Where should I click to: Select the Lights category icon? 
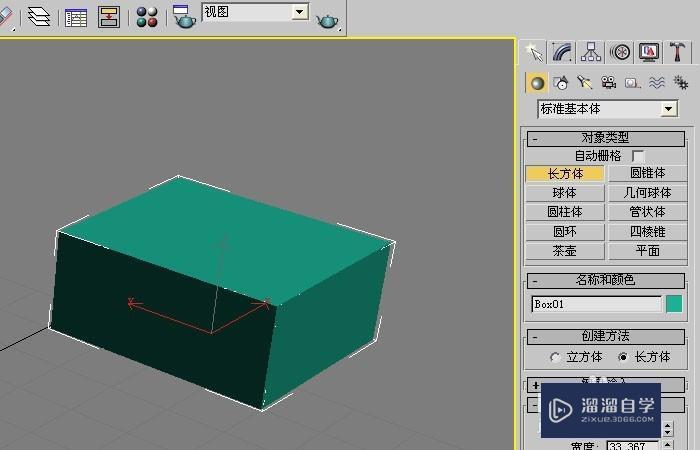(584, 83)
